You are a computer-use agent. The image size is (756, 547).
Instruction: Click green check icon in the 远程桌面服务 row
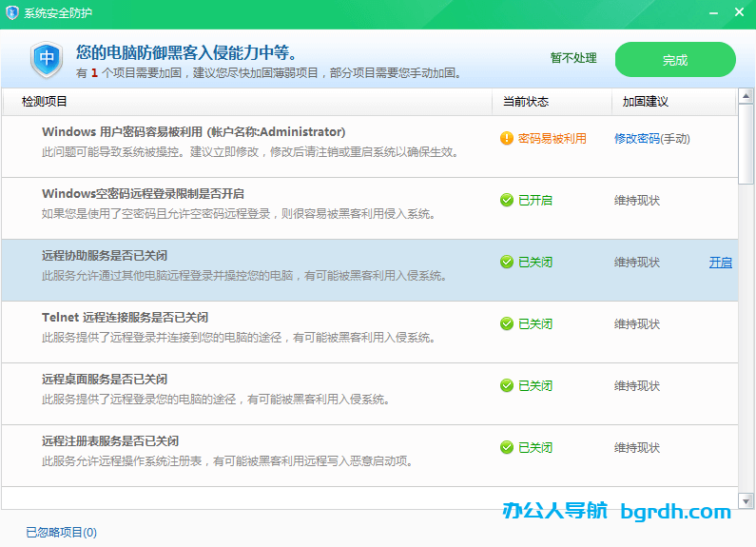tap(507, 386)
